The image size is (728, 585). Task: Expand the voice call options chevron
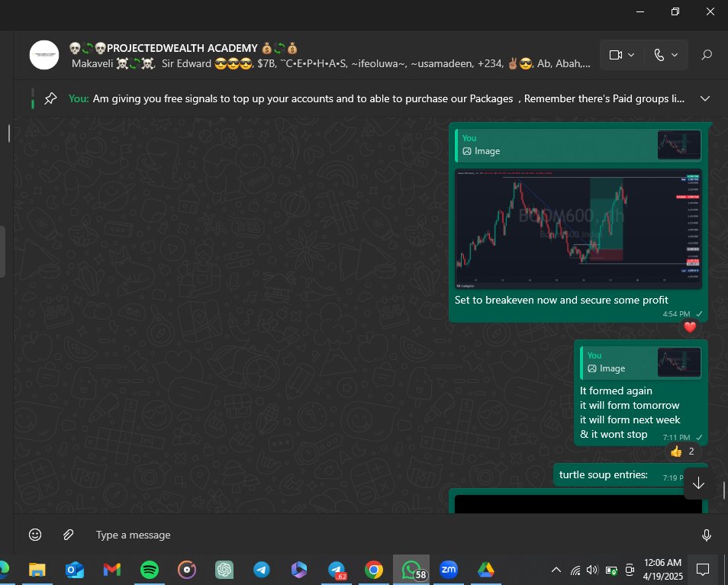675,55
